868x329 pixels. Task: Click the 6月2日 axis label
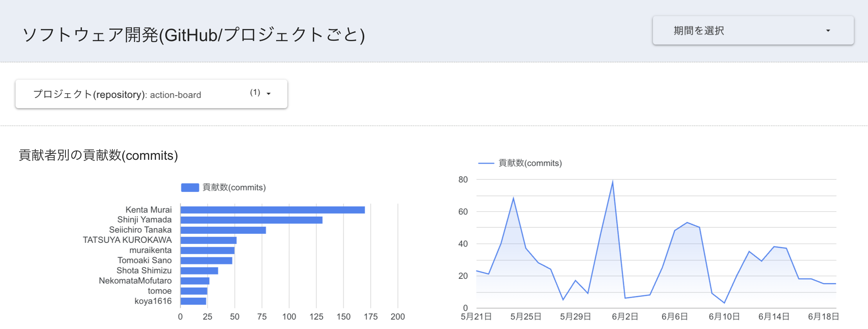point(625,316)
